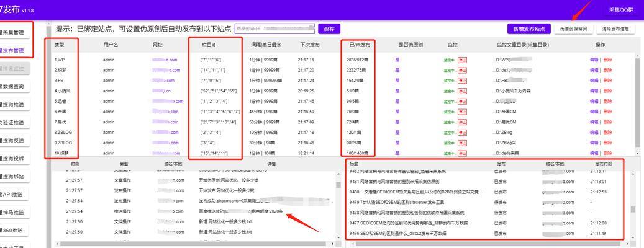Stop monitoring for the 10.织梦 row
The width and height of the screenshot is (644, 248).
pos(462,153)
